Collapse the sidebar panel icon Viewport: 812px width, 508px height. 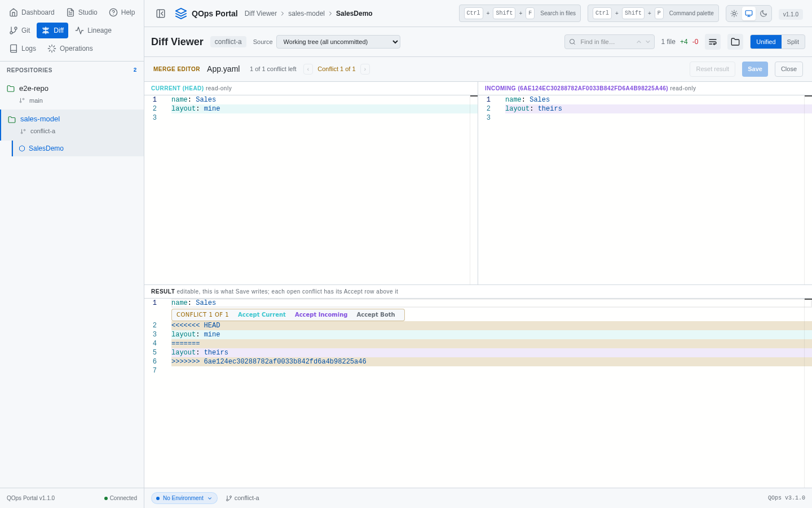pos(161,14)
